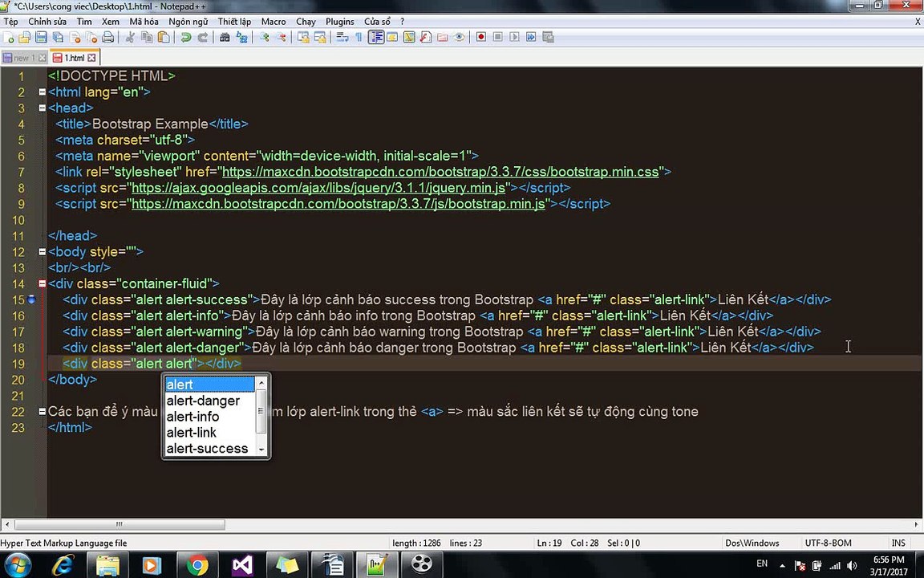Open a file via the toolbar folder icon

click(24, 37)
